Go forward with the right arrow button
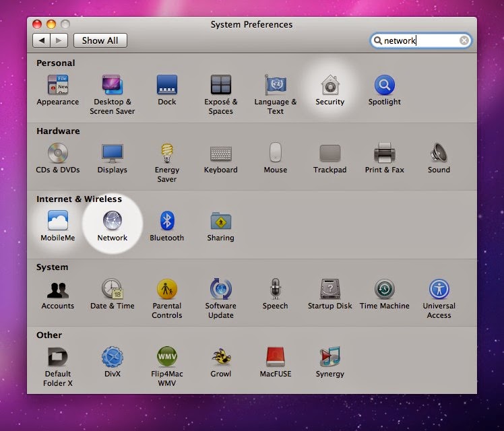504x431 pixels. point(59,40)
